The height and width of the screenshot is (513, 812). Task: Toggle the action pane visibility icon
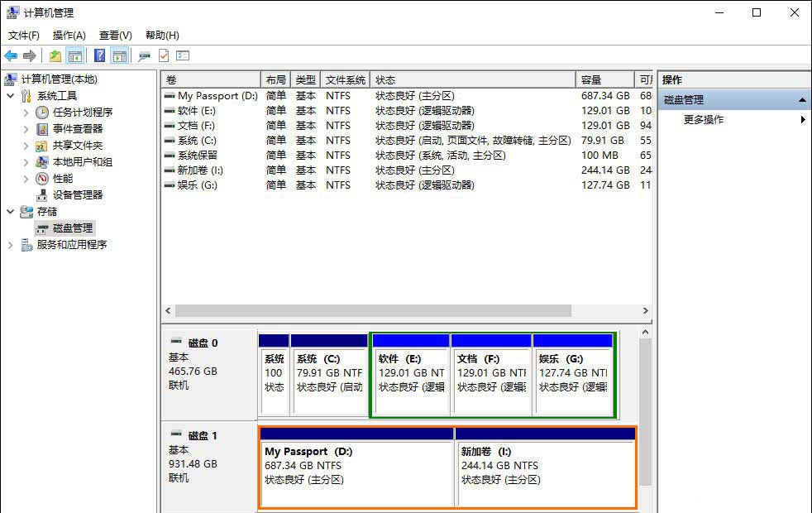point(118,55)
